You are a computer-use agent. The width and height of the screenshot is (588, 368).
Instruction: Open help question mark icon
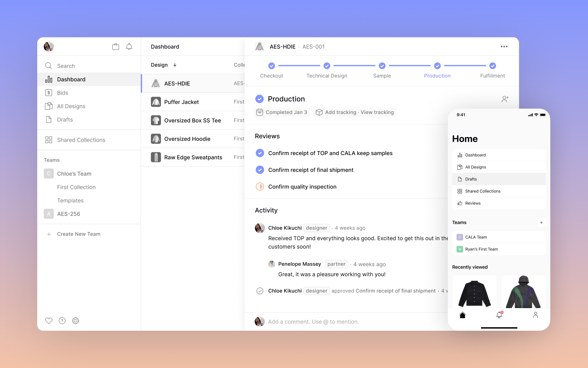click(x=62, y=321)
